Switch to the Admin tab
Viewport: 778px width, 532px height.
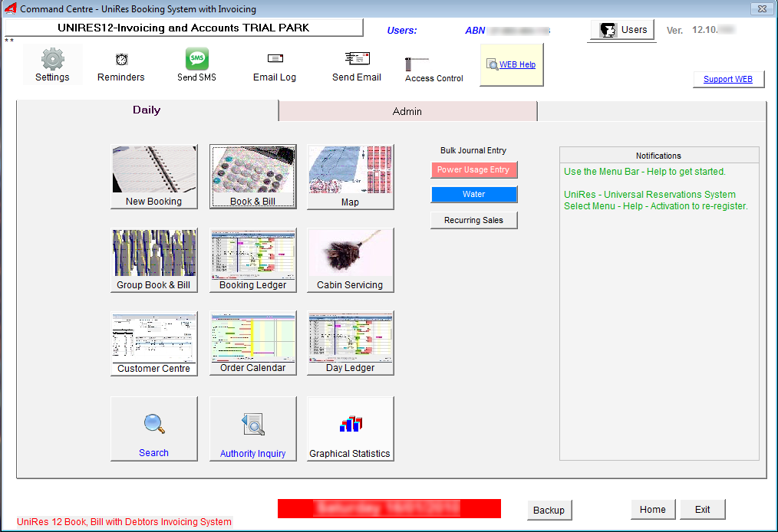point(407,112)
